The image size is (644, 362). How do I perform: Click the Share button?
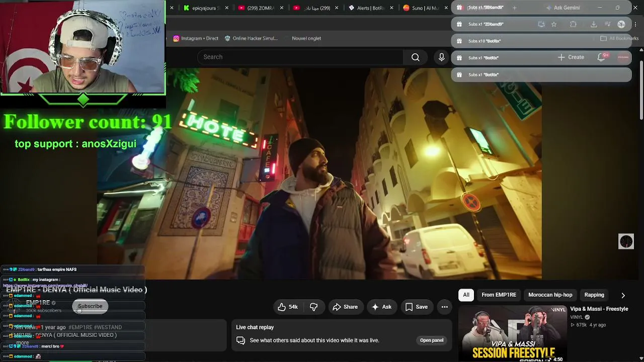(x=345, y=307)
